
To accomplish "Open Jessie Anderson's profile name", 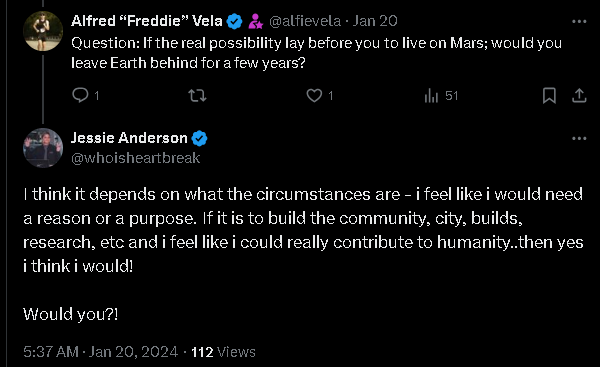I will (x=129, y=138).
